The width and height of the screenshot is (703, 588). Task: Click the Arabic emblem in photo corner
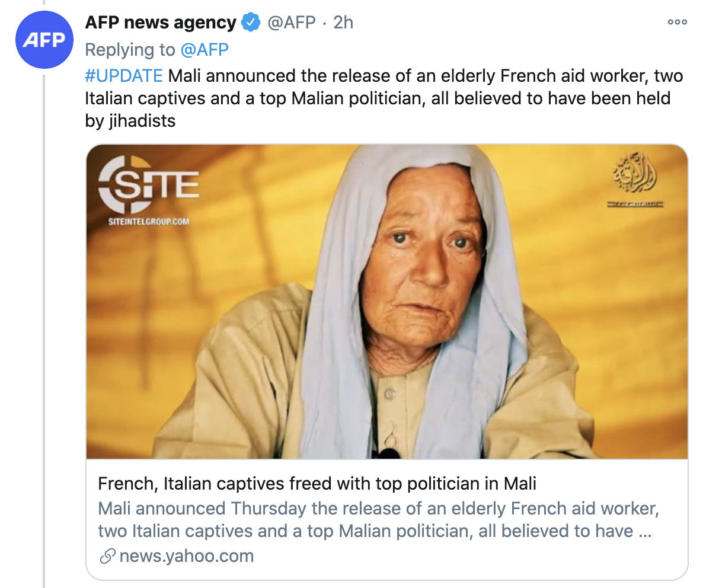click(x=635, y=180)
